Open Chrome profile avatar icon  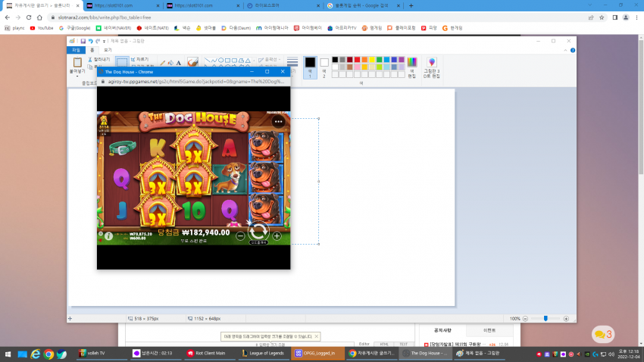coord(626,17)
